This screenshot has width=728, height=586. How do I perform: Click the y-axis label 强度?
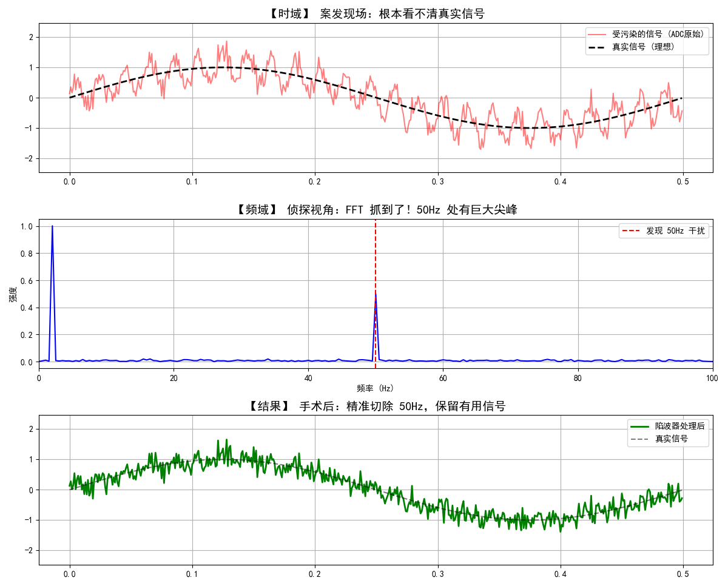pyautogui.click(x=13, y=294)
